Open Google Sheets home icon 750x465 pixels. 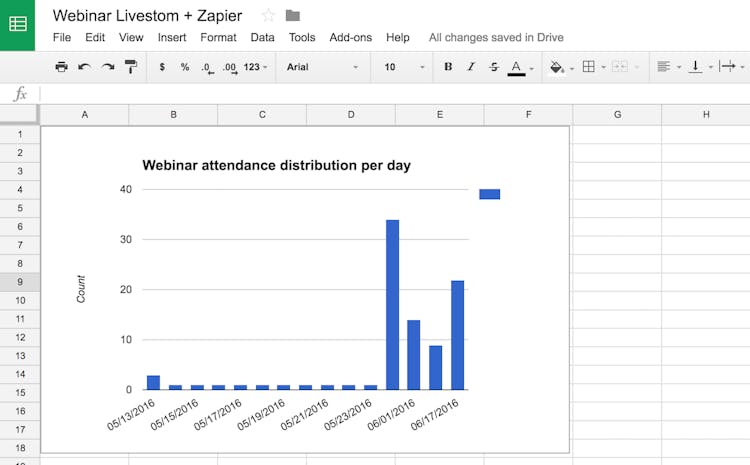[x=17, y=24]
